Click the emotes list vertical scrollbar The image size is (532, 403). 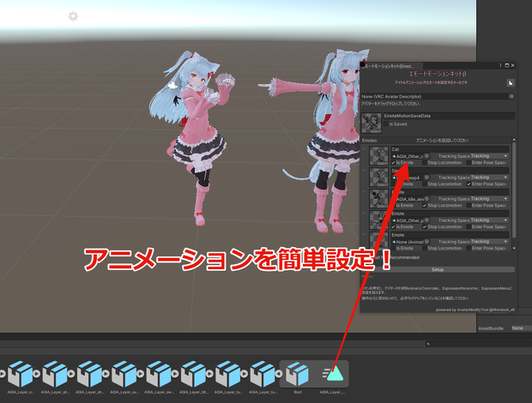tap(514, 189)
